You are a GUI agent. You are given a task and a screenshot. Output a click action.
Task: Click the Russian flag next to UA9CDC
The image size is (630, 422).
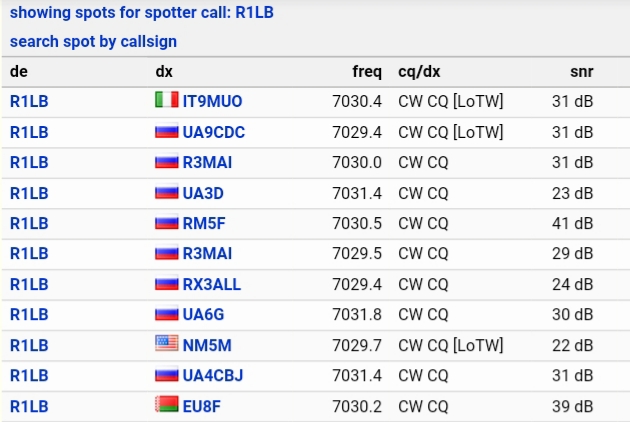pos(167,131)
